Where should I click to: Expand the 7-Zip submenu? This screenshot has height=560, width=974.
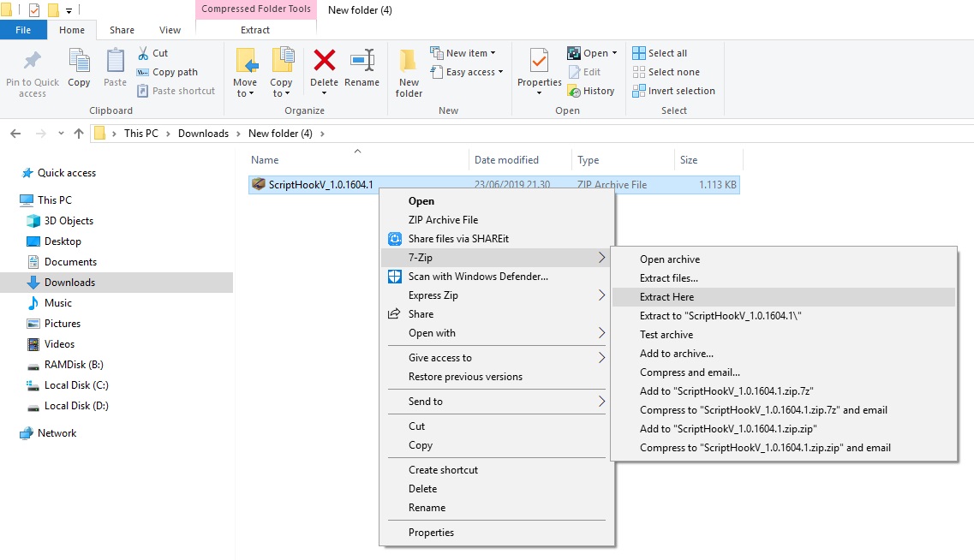coord(601,258)
